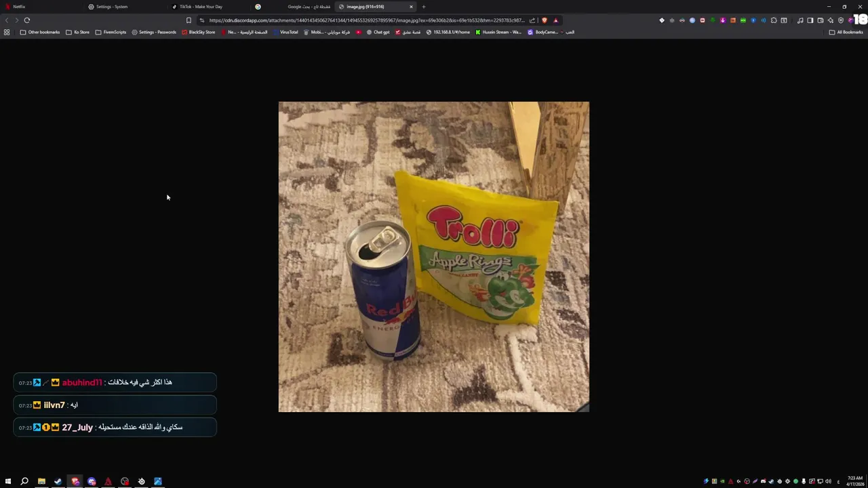Viewport: 868px width, 488px height.
Task: Open the apps grid in bookmarks bar
Action: click(7, 32)
